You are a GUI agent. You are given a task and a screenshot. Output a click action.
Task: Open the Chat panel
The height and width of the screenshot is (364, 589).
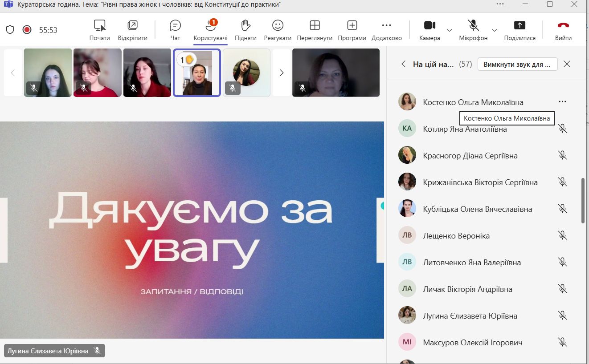coord(175,29)
